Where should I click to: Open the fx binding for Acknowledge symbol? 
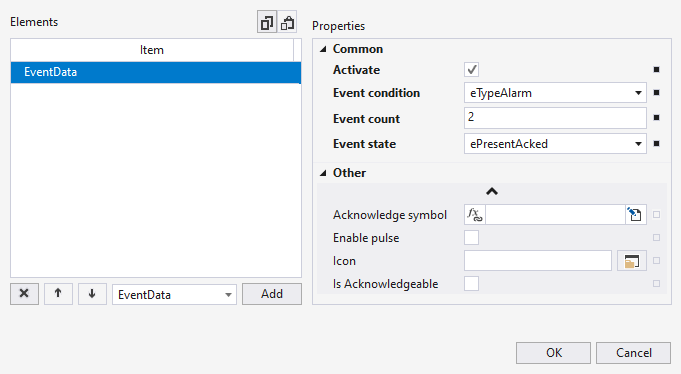[x=475, y=215]
